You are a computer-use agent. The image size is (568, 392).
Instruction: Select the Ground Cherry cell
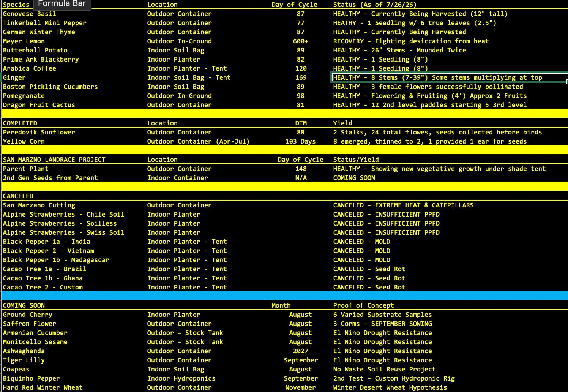[27, 315]
